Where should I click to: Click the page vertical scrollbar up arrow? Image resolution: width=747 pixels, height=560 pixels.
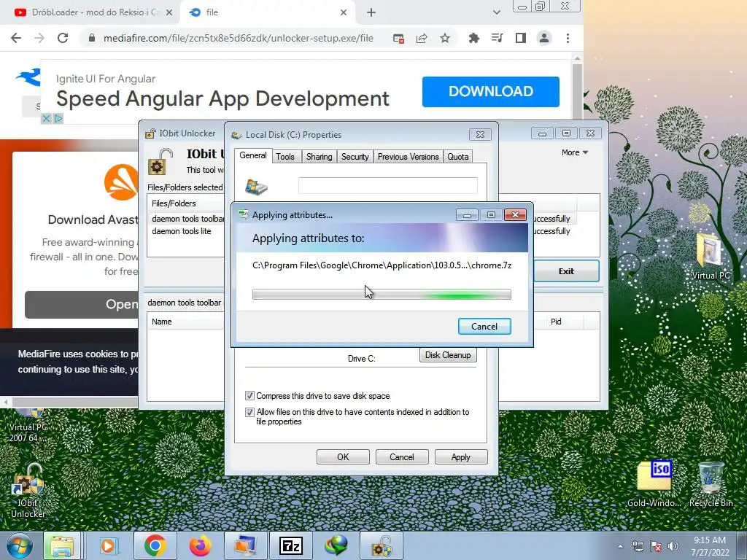(x=577, y=58)
